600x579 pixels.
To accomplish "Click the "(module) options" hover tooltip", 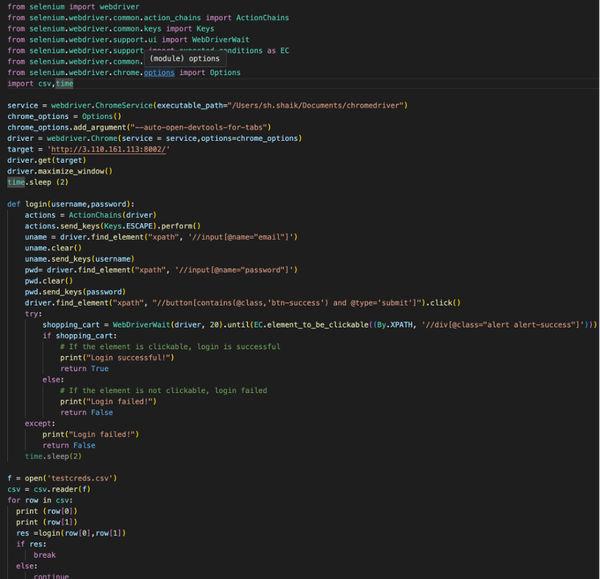I will (x=185, y=59).
